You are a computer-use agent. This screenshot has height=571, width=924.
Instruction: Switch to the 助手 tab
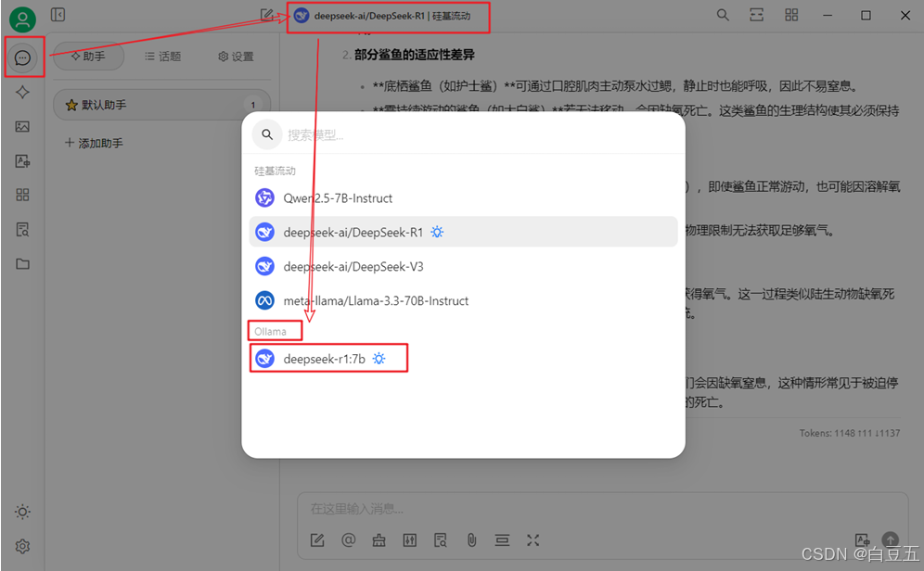tap(88, 57)
